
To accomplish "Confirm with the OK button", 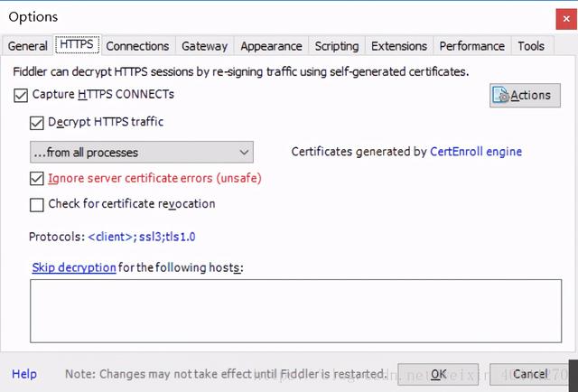I will (438, 374).
